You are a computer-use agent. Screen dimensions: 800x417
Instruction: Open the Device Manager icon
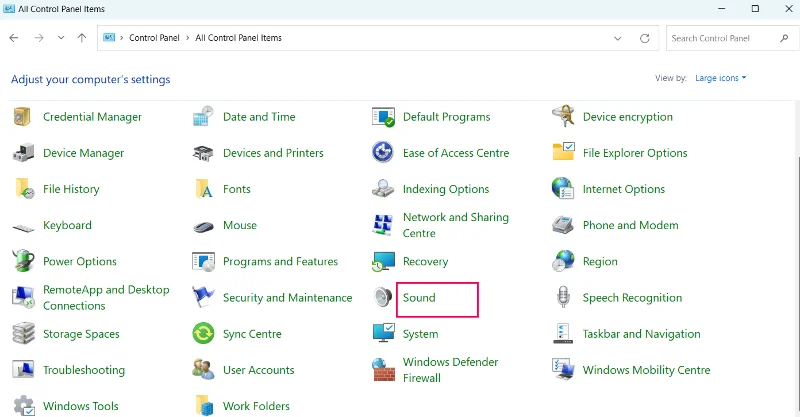click(x=23, y=153)
